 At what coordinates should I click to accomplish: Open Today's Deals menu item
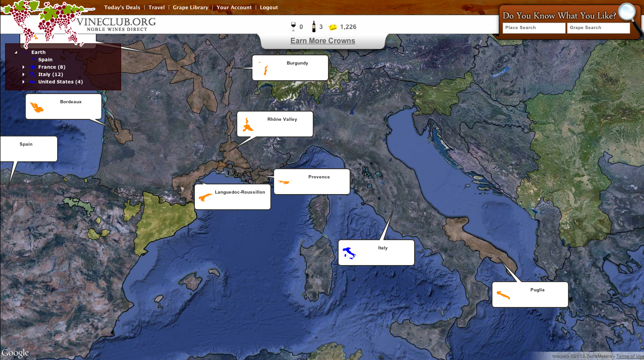point(122,7)
